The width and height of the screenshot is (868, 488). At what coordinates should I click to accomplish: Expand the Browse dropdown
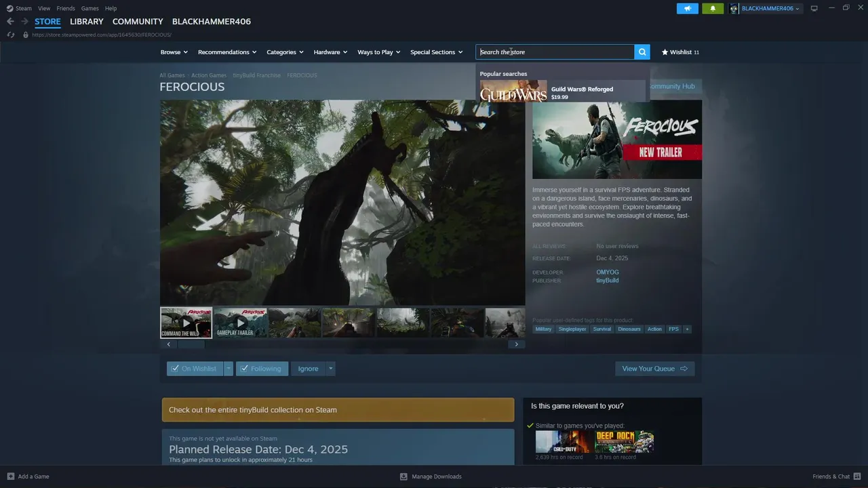click(174, 52)
